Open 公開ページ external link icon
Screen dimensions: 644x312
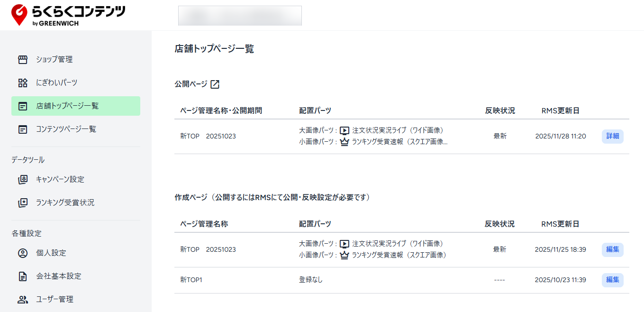(215, 84)
